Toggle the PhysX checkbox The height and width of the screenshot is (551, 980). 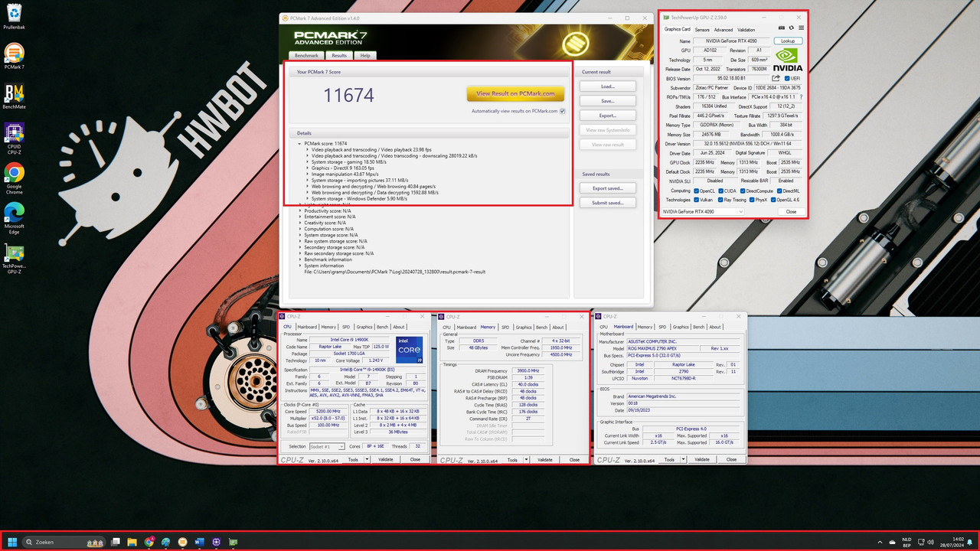[x=753, y=200]
